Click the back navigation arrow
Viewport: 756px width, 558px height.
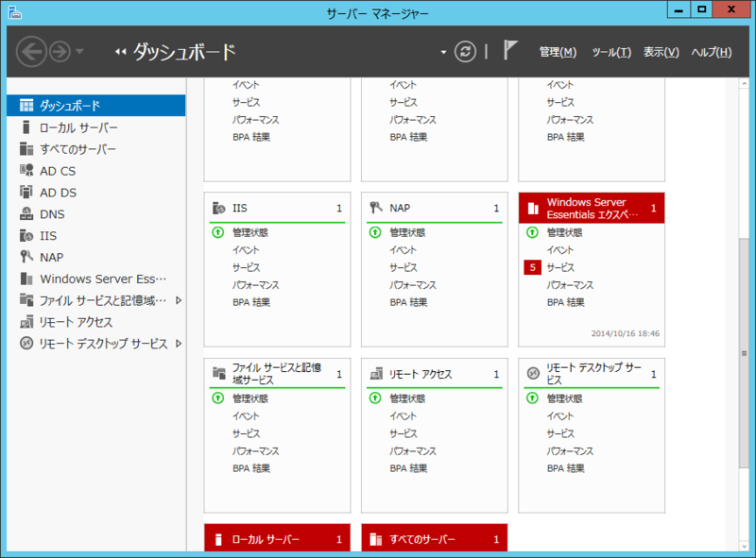[28, 52]
